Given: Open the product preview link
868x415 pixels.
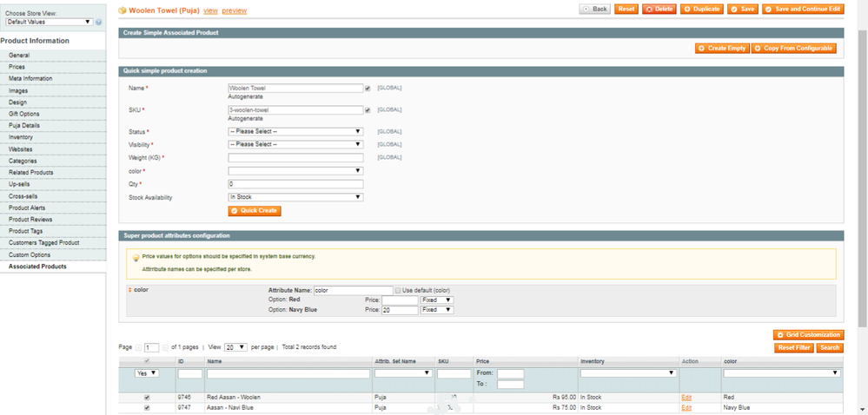Looking at the screenshot, I should [234, 10].
